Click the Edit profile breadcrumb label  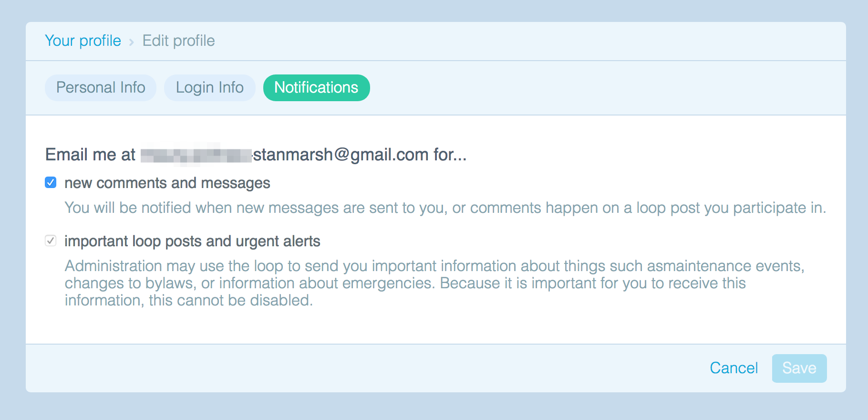pyautogui.click(x=178, y=41)
